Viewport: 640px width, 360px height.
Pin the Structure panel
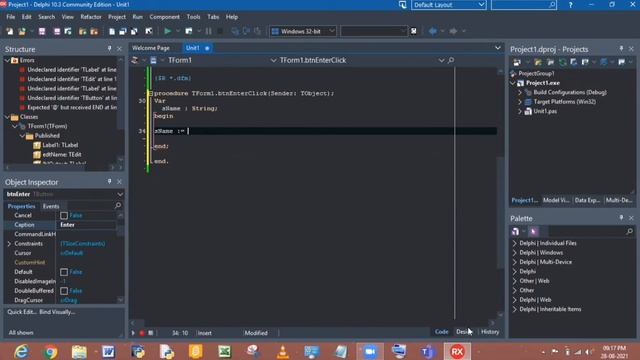109,49
